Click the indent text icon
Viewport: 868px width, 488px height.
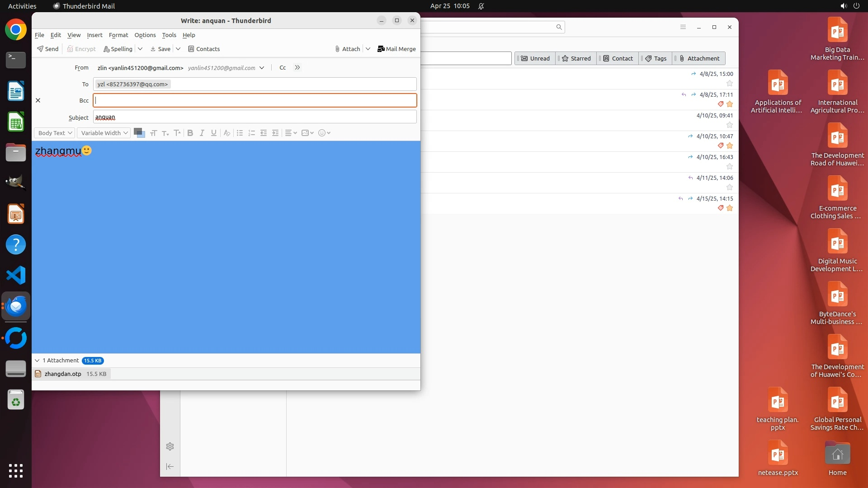[275, 133]
